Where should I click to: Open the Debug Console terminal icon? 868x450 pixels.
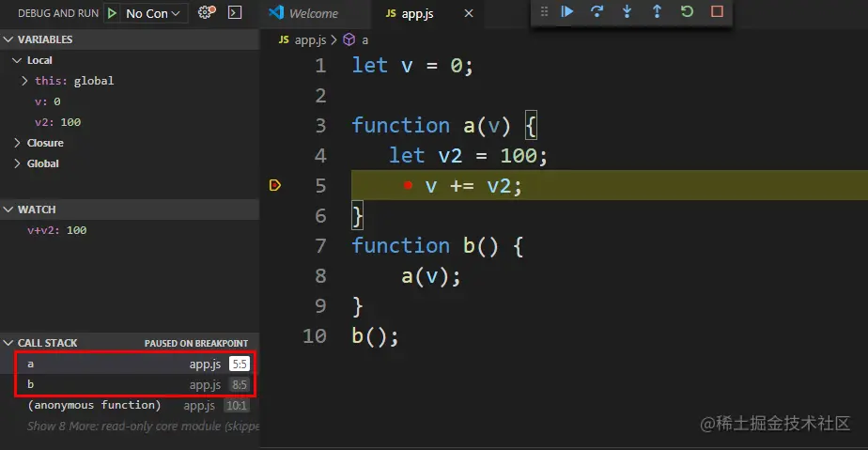pyautogui.click(x=235, y=12)
